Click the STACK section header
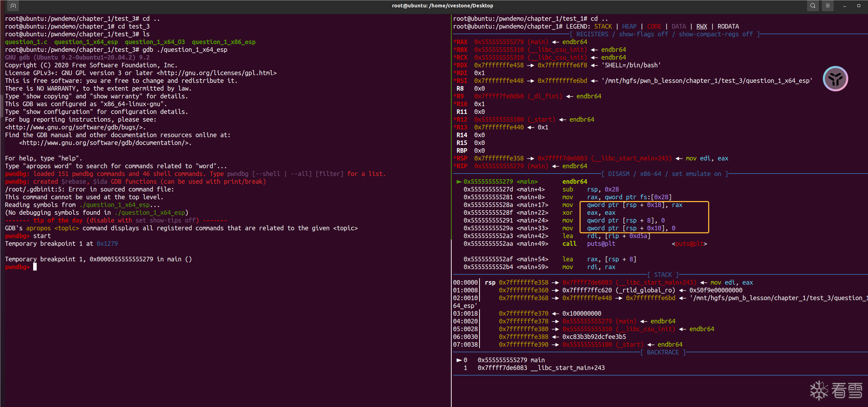This screenshot has width=868, height=407. [663, 275]
